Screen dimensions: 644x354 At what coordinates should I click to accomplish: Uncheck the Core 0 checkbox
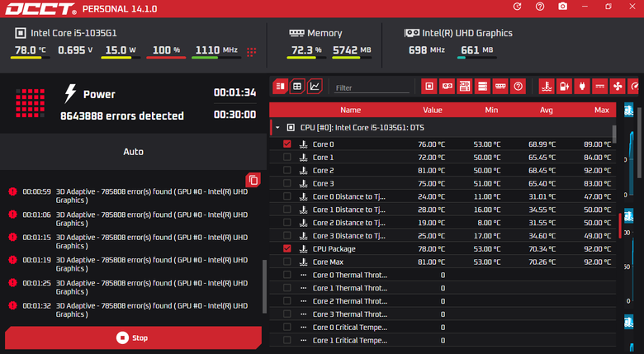click(x=287, y=144)
